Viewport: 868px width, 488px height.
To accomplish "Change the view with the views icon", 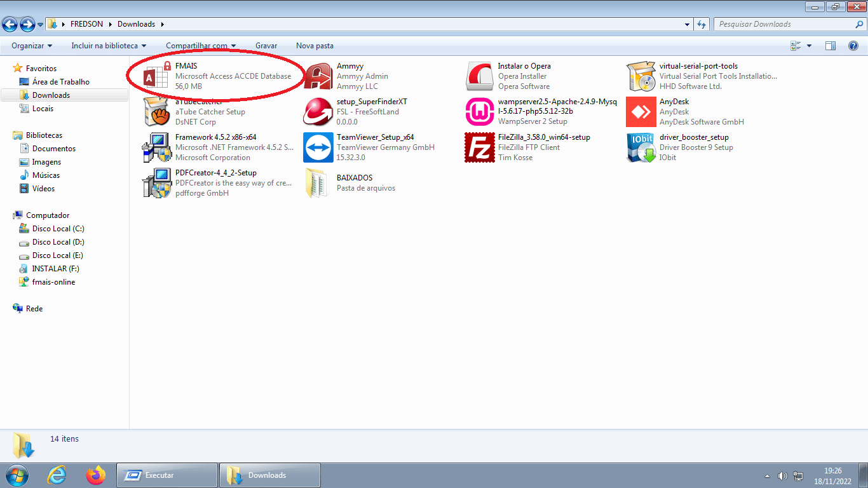I will [796, 46].
